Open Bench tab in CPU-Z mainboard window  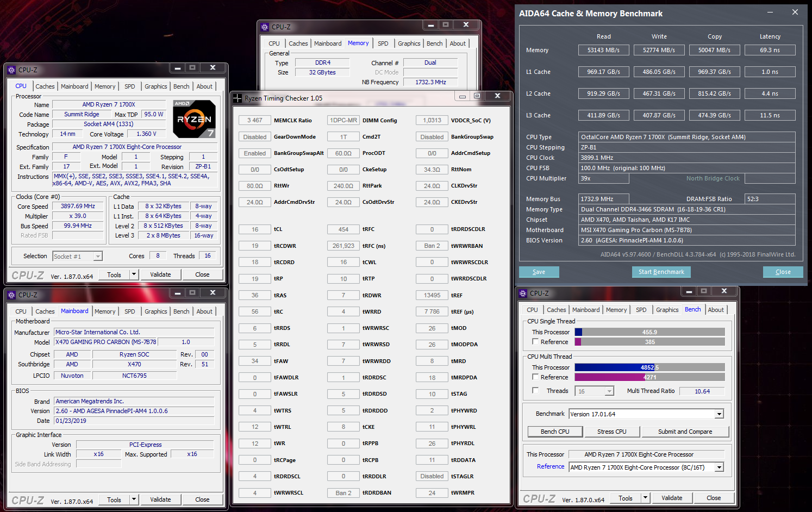pos(182,311)
